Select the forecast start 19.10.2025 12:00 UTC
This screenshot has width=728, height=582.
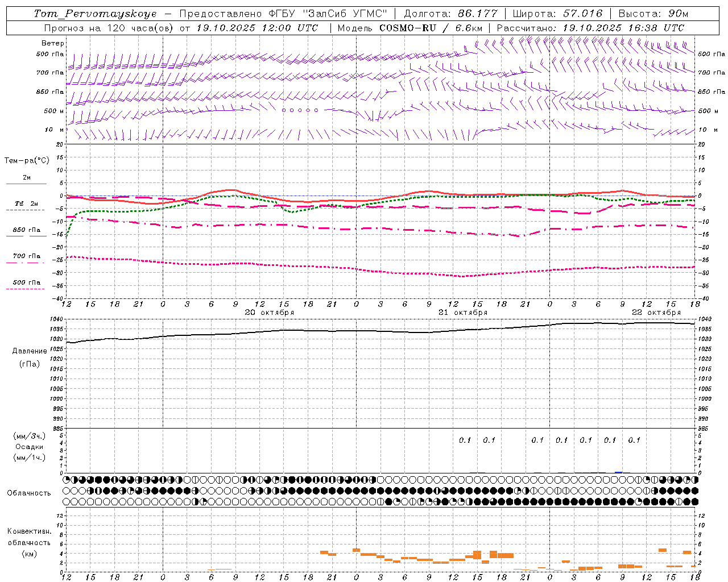point(257,27)
